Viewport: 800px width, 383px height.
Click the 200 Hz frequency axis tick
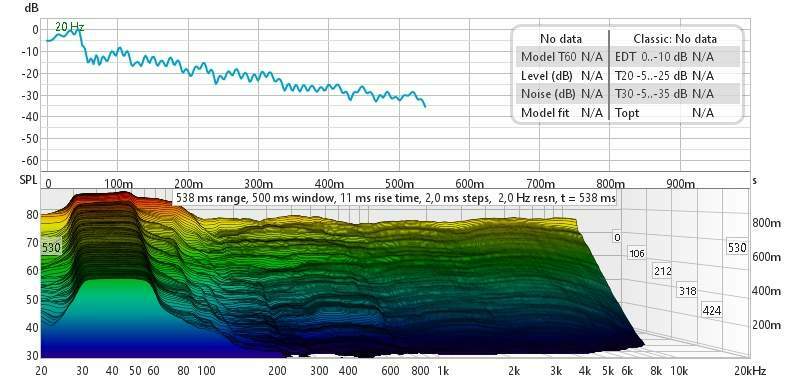pos(277,371)
